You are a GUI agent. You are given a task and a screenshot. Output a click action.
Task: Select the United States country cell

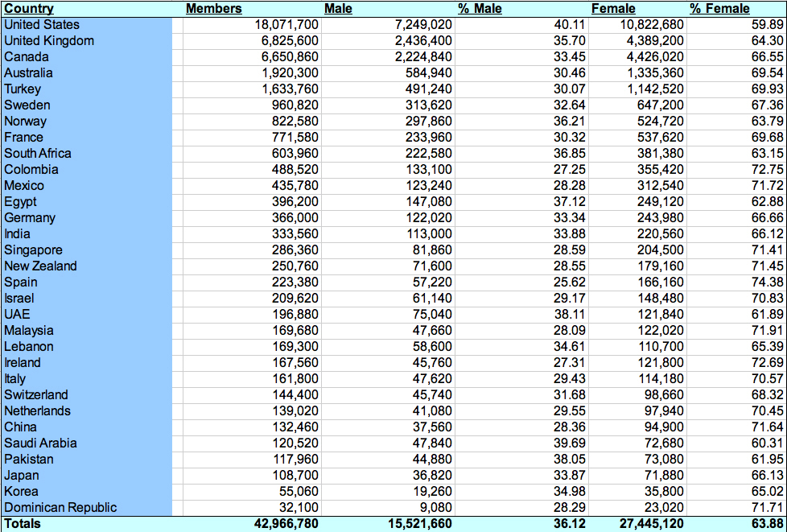click(x=42, y=25)
